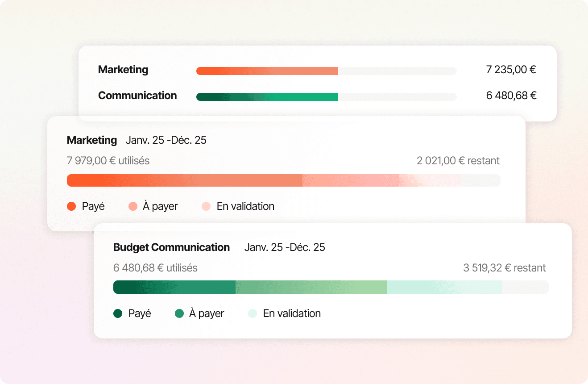Click the medium green À payer dot

click(x=178, y=313)
